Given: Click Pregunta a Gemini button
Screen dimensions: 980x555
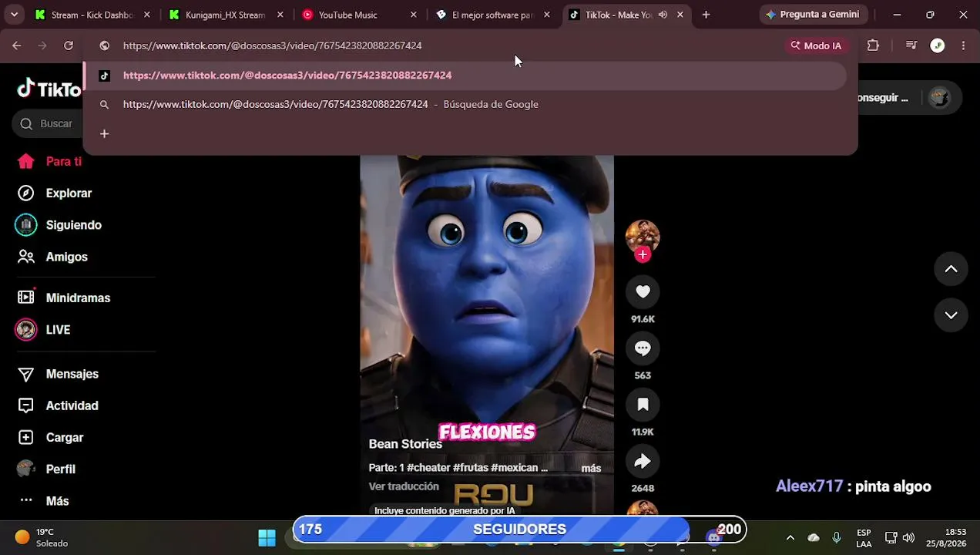Looking at the screenshot, I should (x=813, y=15).
